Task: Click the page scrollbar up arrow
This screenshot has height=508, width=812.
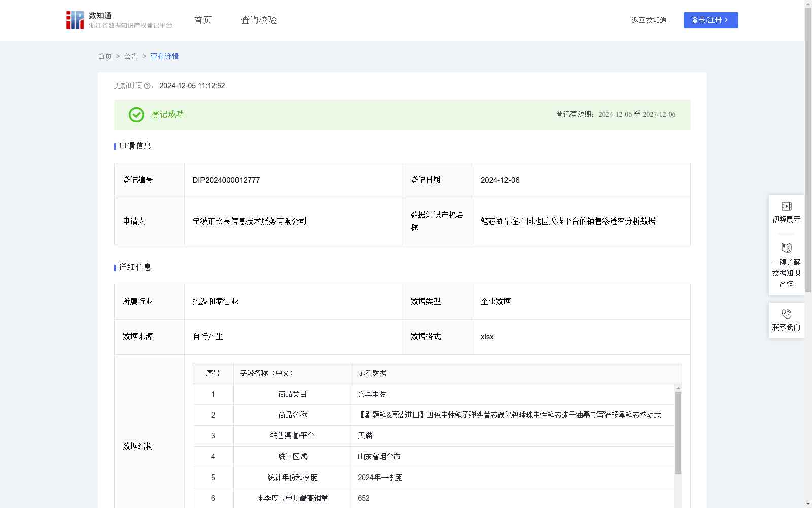Action: 808,4
